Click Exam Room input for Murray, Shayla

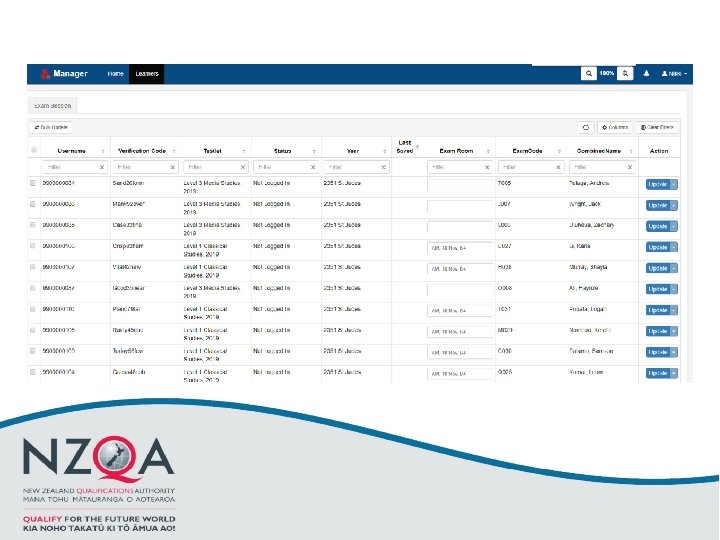point(460,269)
